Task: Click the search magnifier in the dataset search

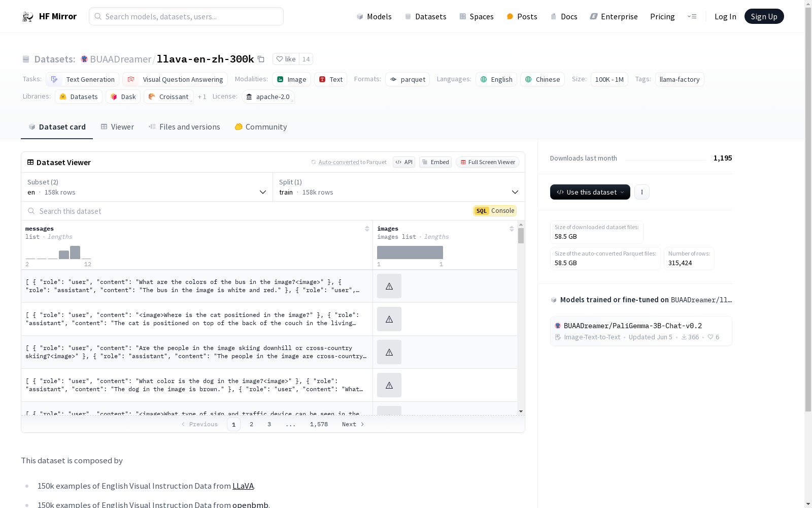Action: pyautogui.click(x=31, y=211)
